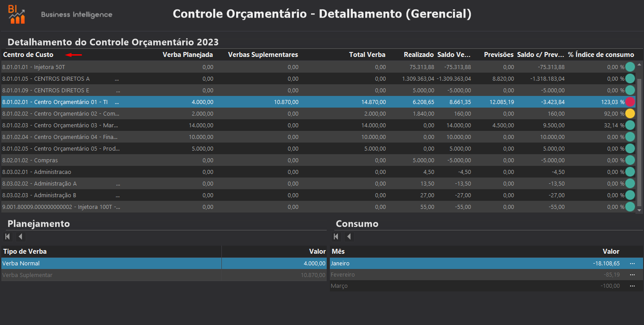This screenshot has width=644, height=325.
Task: Click the Tipo de Verba column header
Action: tap(25, 251)
